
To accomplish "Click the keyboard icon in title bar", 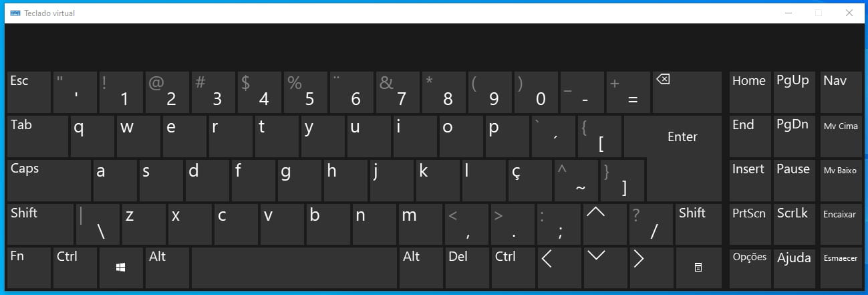I will coord(14,13).
